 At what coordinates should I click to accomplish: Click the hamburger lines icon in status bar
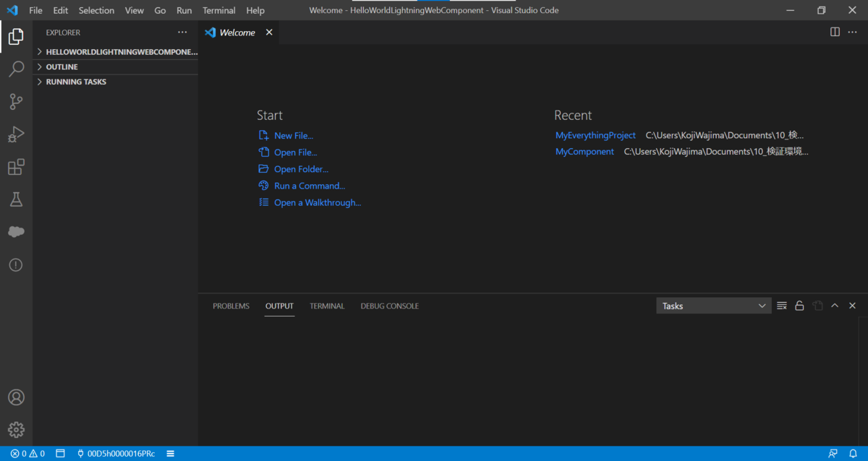coord(171,454)
